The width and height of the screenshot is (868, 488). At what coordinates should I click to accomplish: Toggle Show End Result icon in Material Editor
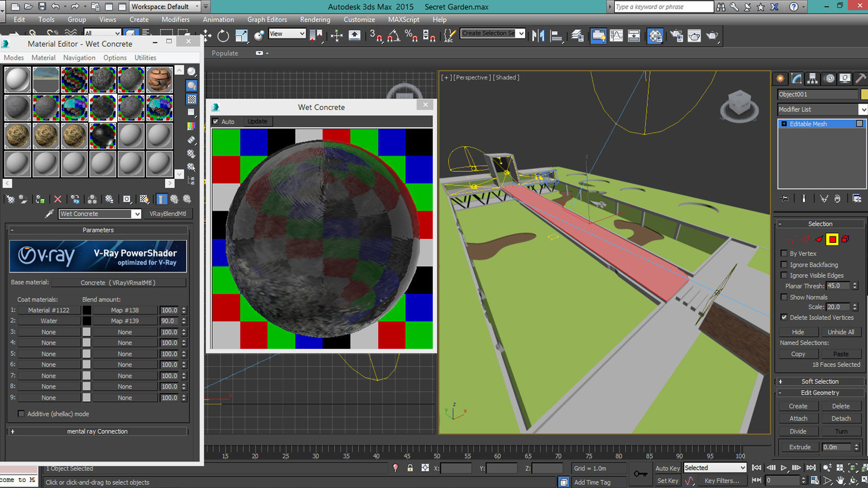click(x=162, y=199)
